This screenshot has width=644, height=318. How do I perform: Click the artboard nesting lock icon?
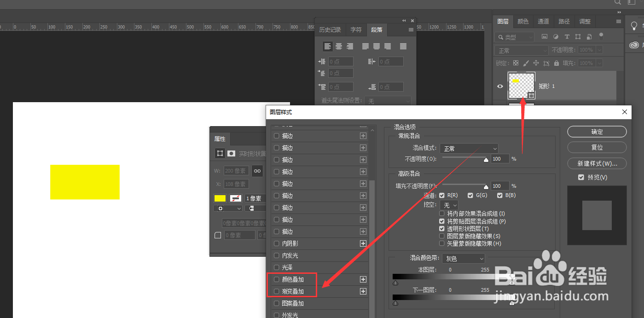tap(546, 63)
